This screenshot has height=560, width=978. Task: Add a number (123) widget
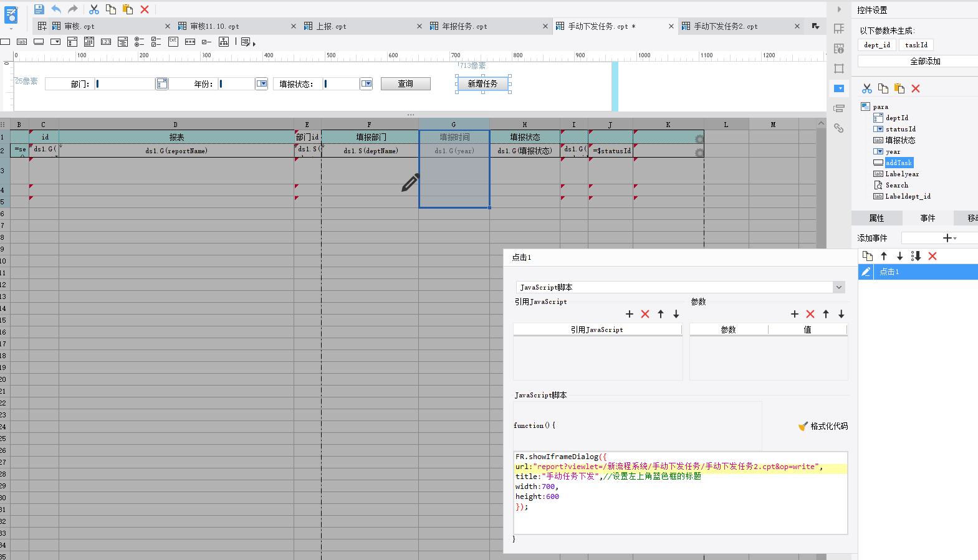coord(106,42)
